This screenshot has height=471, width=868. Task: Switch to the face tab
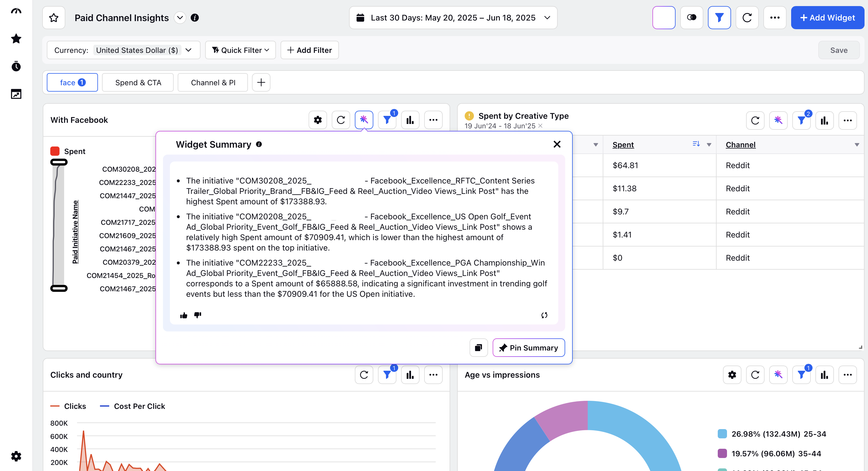(x=73, y=83)
